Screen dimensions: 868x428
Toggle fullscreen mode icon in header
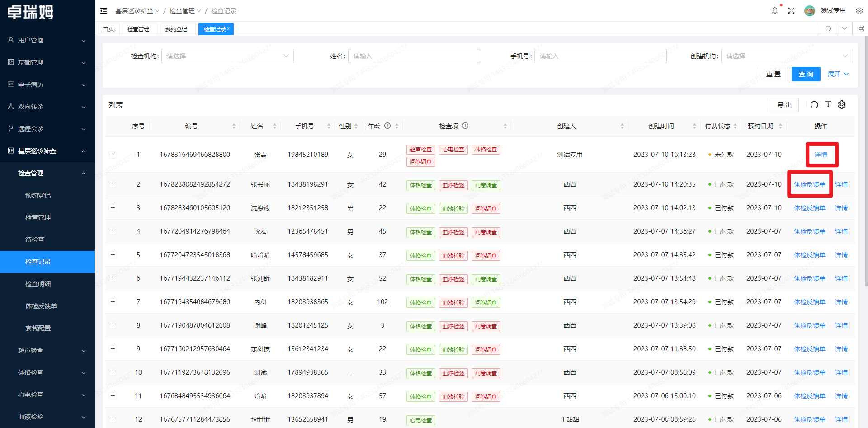(x=791, y=10)
